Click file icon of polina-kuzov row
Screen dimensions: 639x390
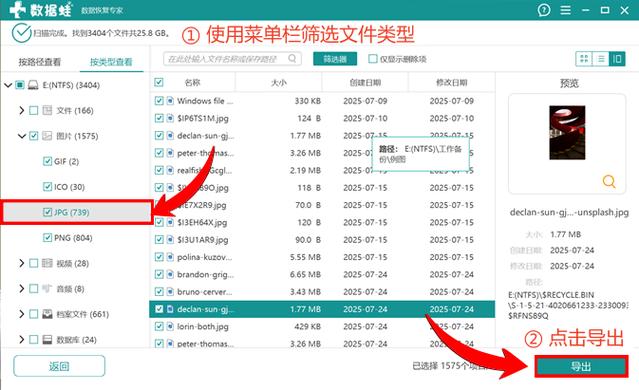click(x=170, y=257)
